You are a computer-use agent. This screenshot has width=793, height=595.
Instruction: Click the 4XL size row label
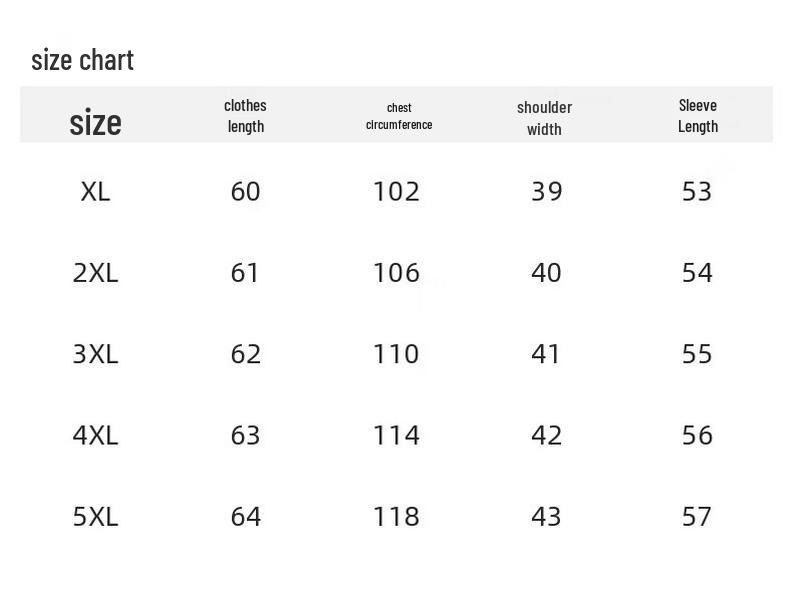tap(95, 435)
